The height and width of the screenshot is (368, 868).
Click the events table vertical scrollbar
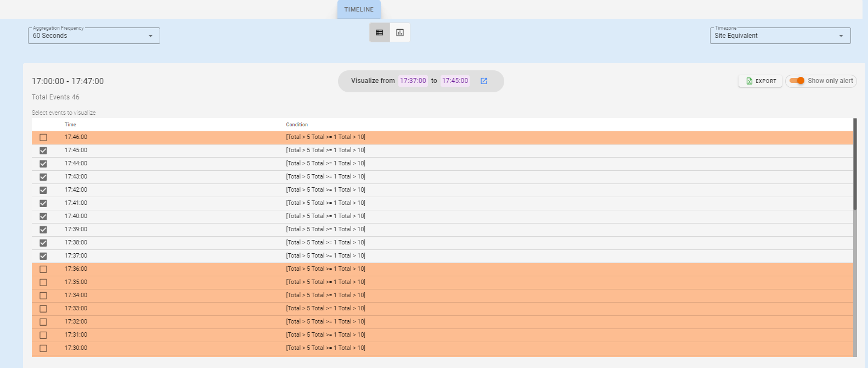(x=855, y=165)
